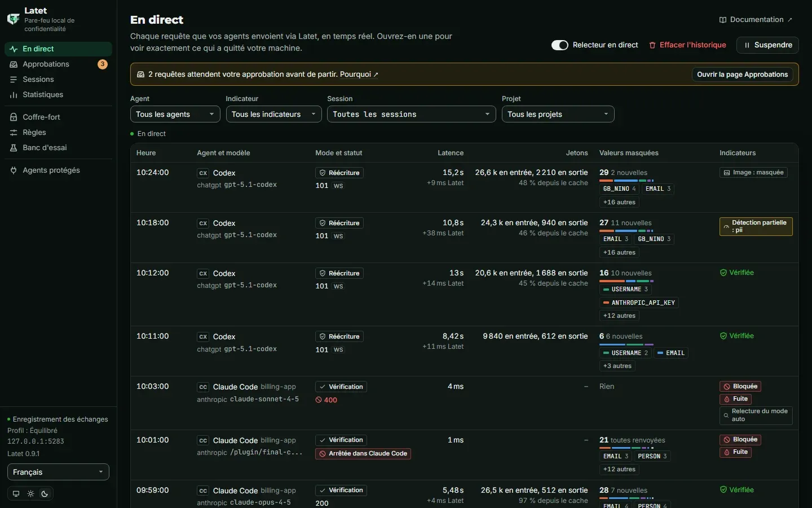Switch to the light theme (sun icon)
Screen dimensions: 812x508
click(30, 494)
